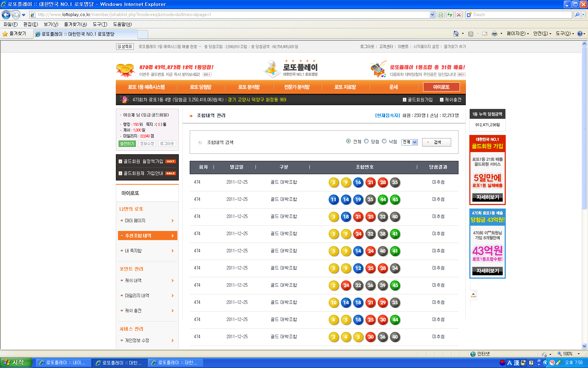Click the 로또플레이 site logo
The width and height of the screenshot is (588, 368).
291,69
